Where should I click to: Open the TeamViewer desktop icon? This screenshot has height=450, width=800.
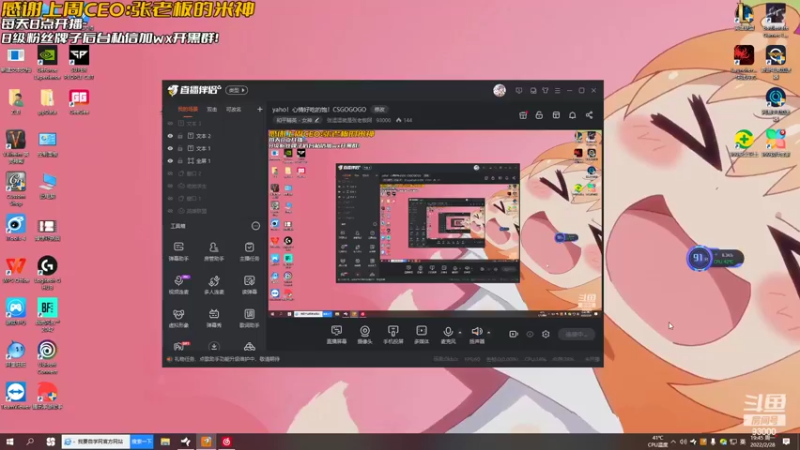pos(16,396)
